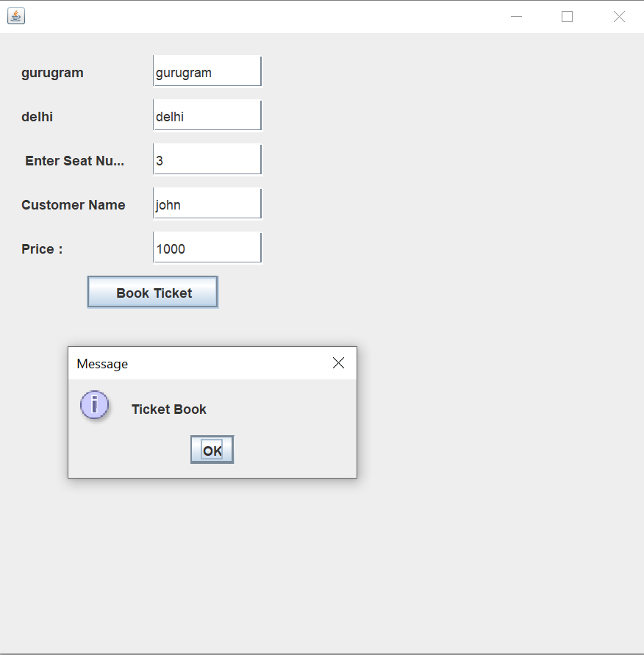
Task: Click the Price field showing 1000
Action: click(x=207, y=248)
